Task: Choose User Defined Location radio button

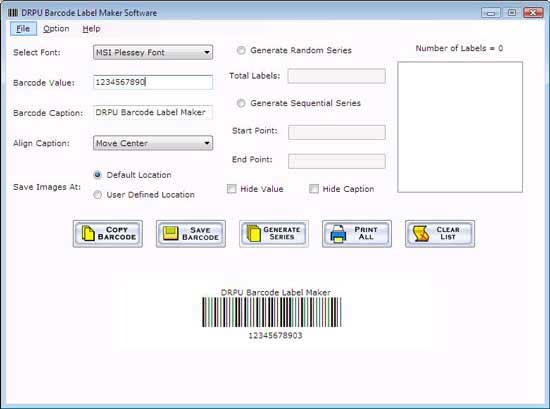Action: tap(98, 195)
